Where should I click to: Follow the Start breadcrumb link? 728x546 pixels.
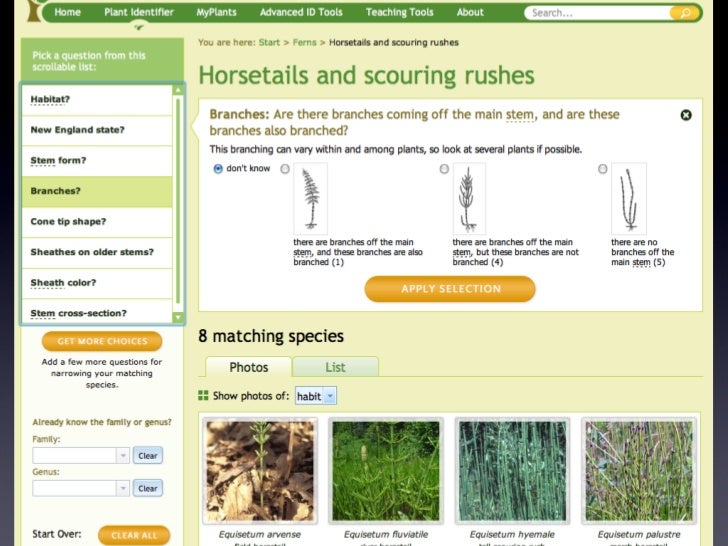pyautogui.click(x=269, y=42)
